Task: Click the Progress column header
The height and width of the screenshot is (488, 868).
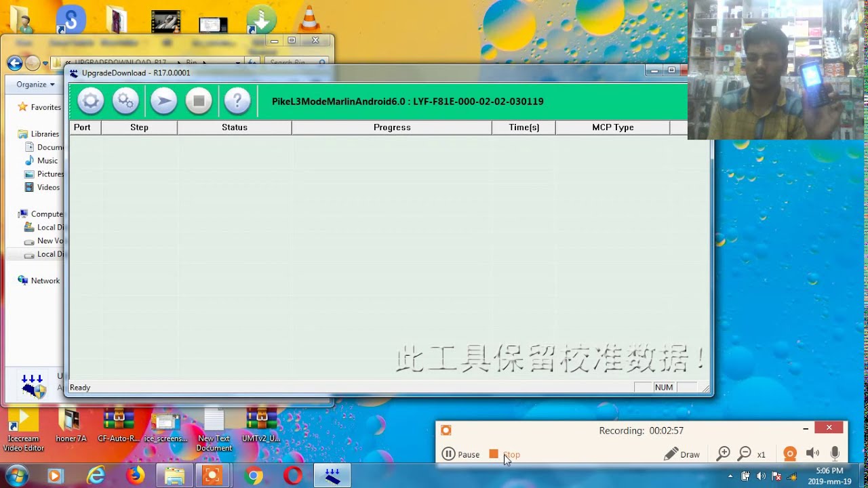Action: pyautogui.click(x=392, y=127)
